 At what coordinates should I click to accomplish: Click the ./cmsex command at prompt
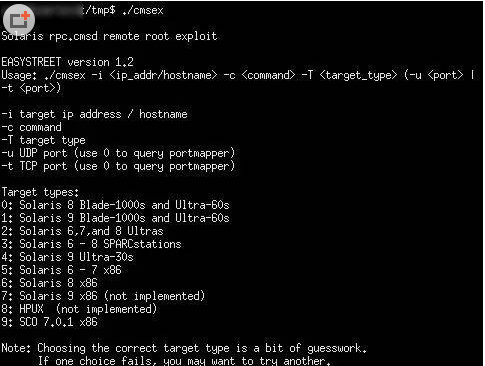(143, 10)
